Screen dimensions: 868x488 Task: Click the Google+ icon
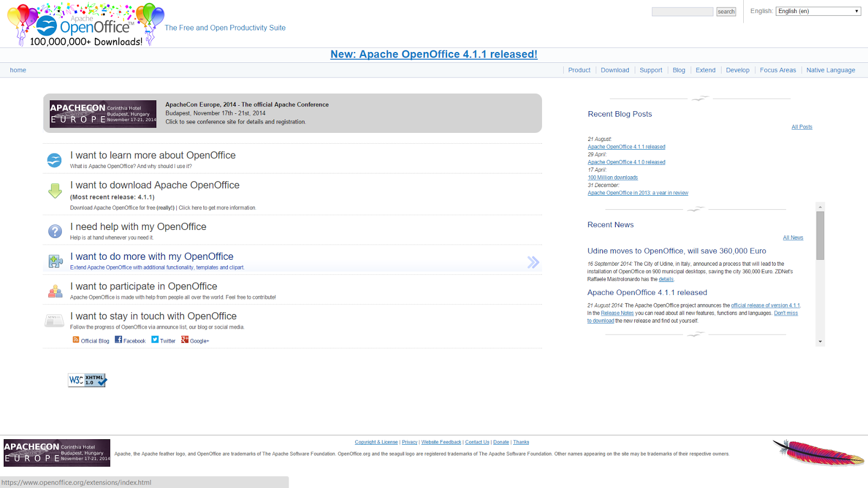point(185,339)
